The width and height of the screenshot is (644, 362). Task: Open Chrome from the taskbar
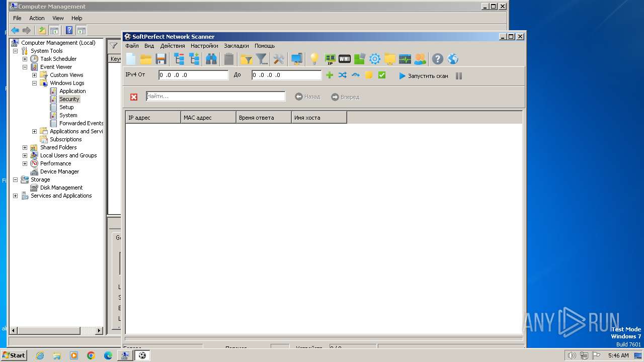[91, 355]
